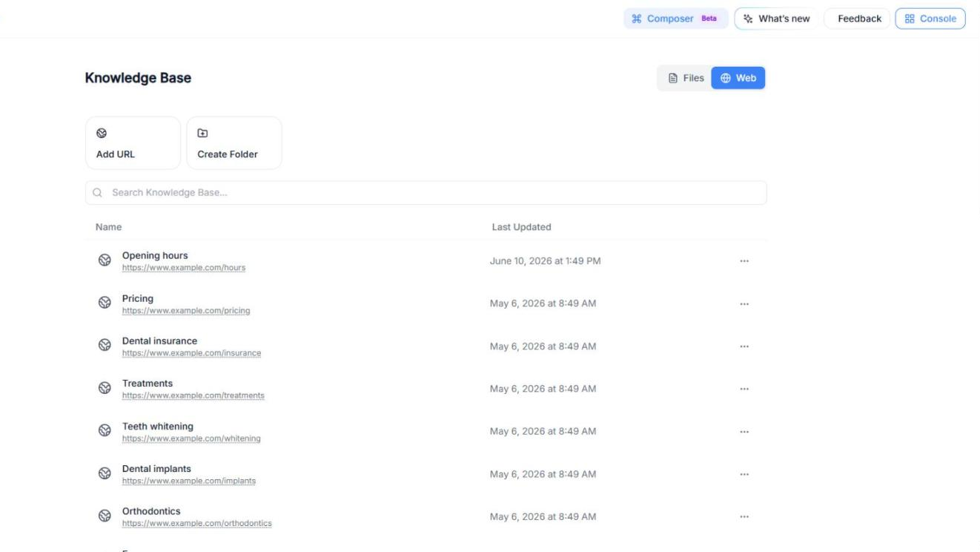The image size is (980, 552).
Task: Click the globe icon beside Opening hours
Action: point(105,260)
